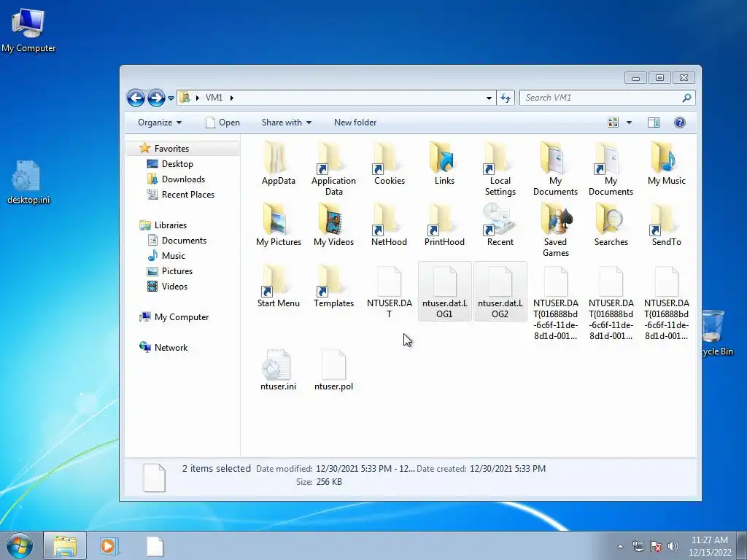Open the Action Center flag icon
Viewport: 747px width, 560px height.
point(656,546)
